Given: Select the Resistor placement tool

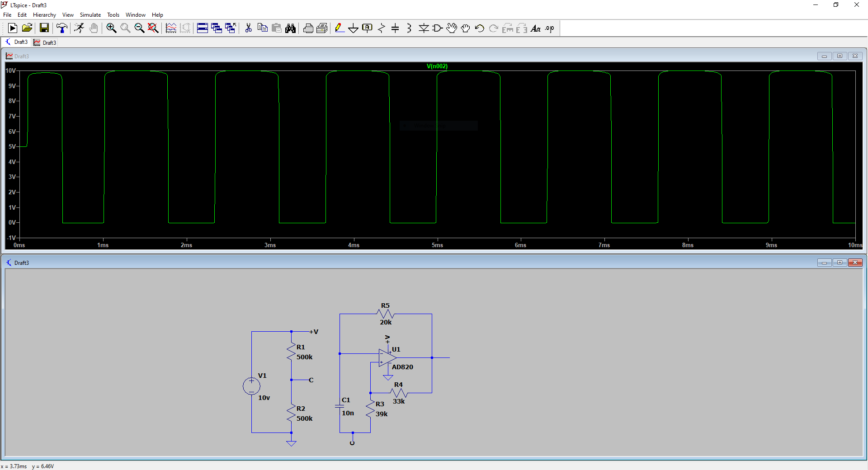Looking at the screenshot, I should pyautogui.click(x=382, y=28).
